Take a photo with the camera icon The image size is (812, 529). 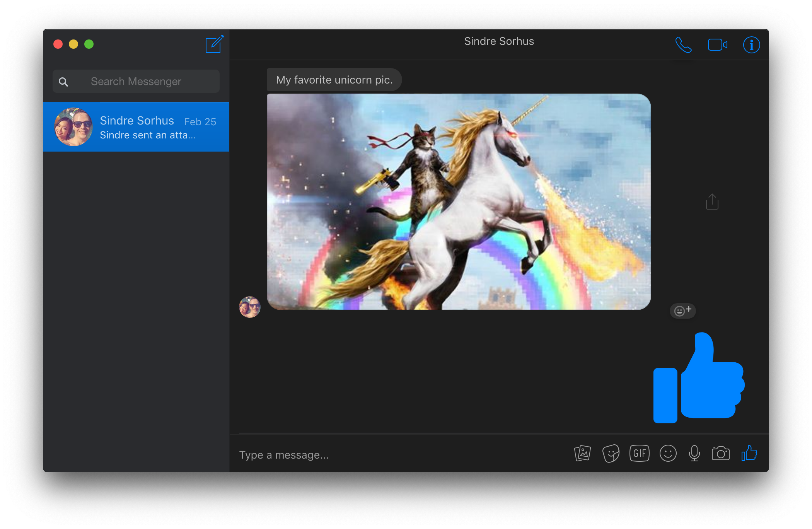pyautogui.click(x=720, y=453)
